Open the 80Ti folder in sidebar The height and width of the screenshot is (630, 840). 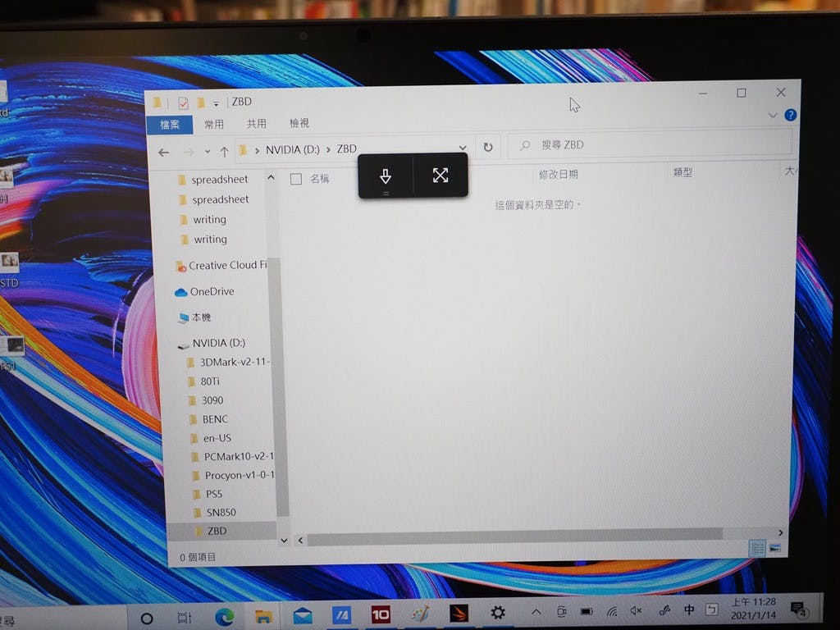[x=203, y=381]
